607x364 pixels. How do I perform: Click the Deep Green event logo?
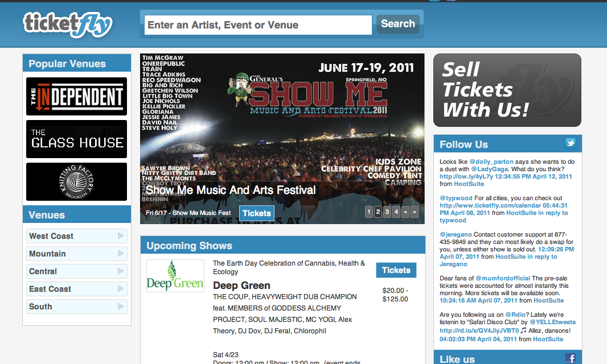175,275
